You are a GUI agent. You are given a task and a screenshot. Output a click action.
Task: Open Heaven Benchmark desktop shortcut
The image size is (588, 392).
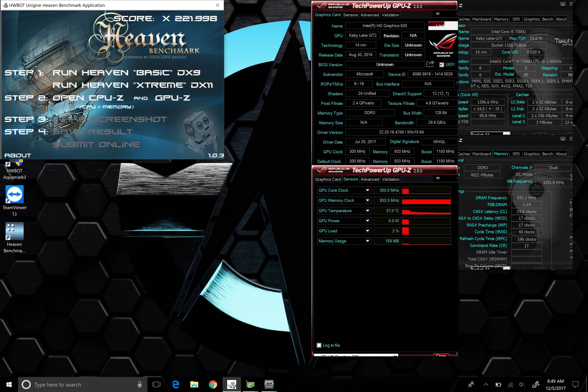point(14,237)
